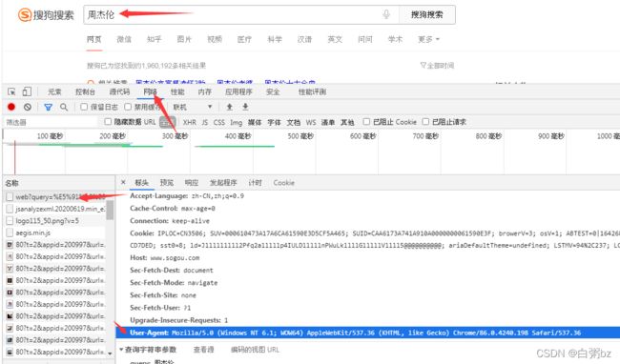Open the 更多 dropdown on Sogou
620x364 pixels.
tap(428, 39)
